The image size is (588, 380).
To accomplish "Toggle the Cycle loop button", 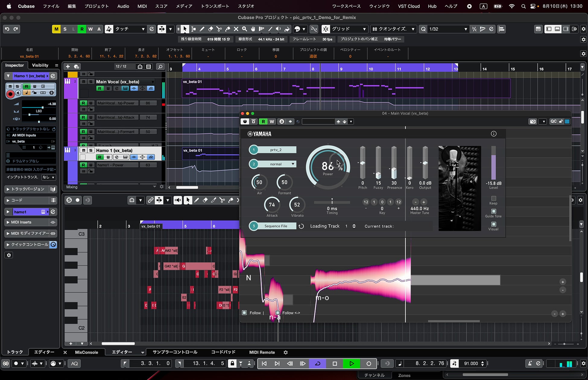I will click(x=318, y=363).
